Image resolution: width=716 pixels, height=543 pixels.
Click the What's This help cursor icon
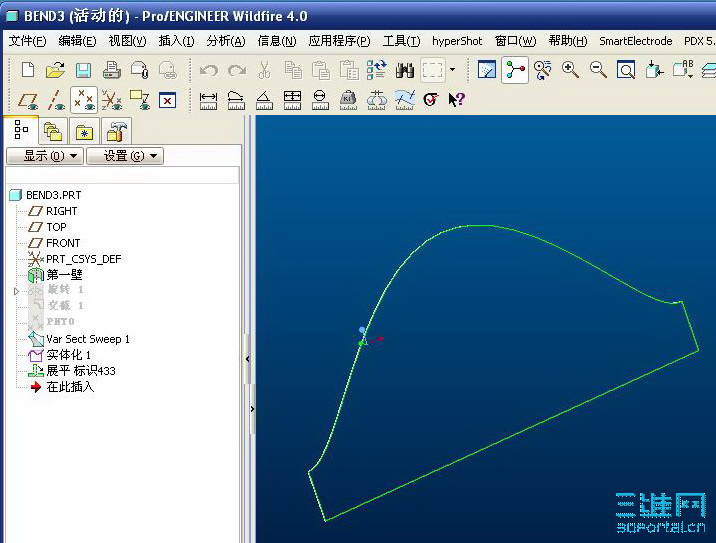pyautogui.click(x=456, y=100)
